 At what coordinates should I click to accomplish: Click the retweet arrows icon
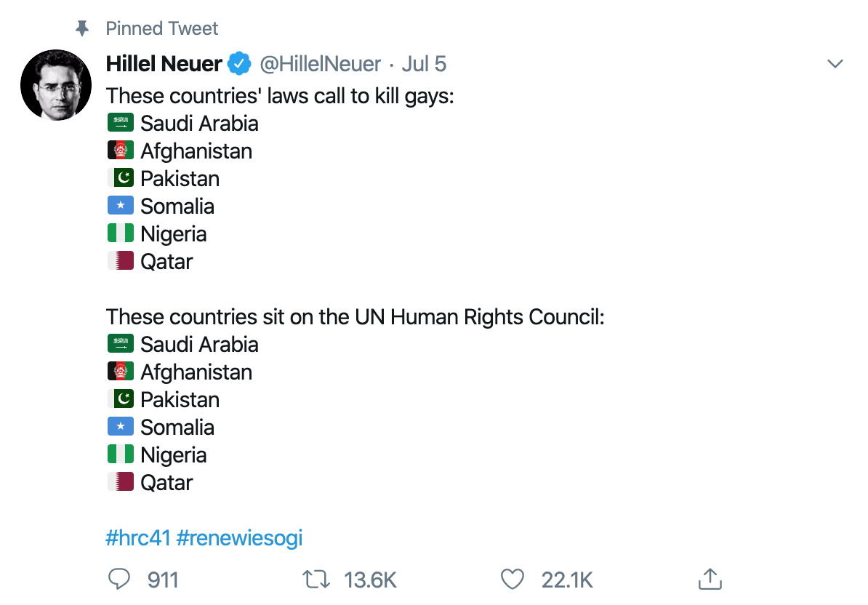[x=316, y=579]
